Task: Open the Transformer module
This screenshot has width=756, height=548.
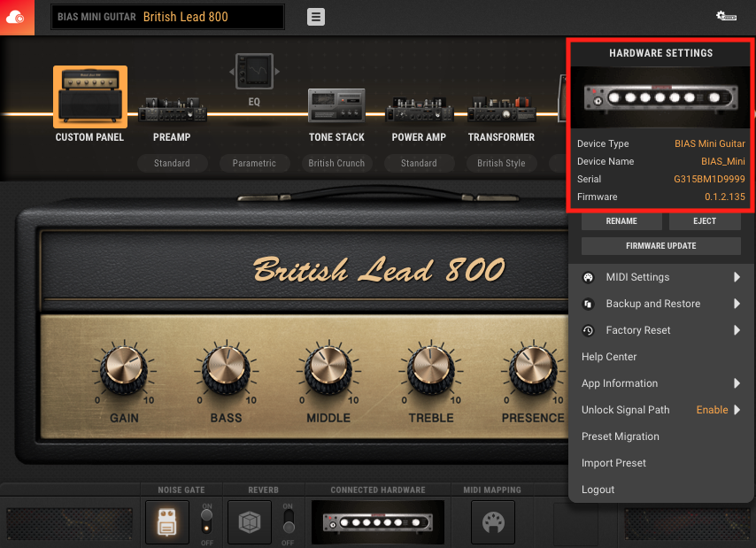Action: point(501,110)
